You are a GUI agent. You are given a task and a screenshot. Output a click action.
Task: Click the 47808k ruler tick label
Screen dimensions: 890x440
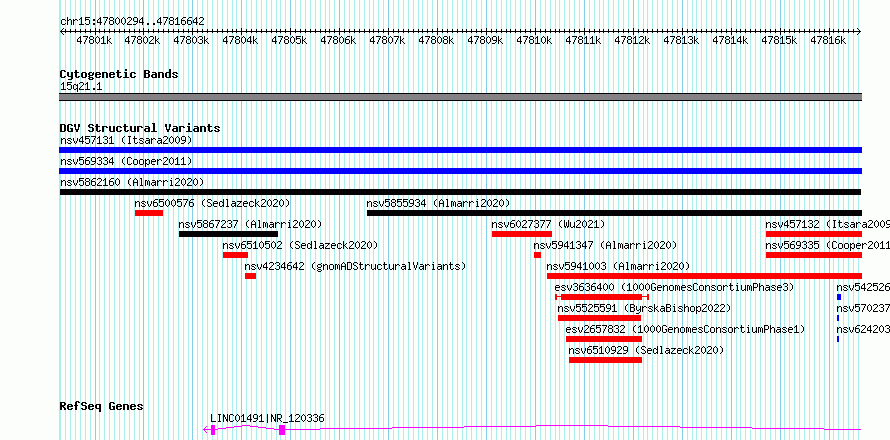coord(436,40)
